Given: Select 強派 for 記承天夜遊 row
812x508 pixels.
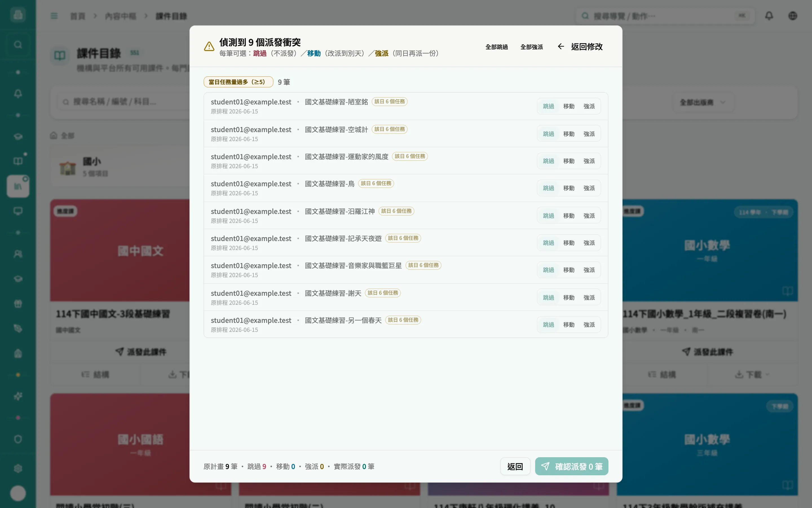Looking at the screenshot, I should click(589, 243).
